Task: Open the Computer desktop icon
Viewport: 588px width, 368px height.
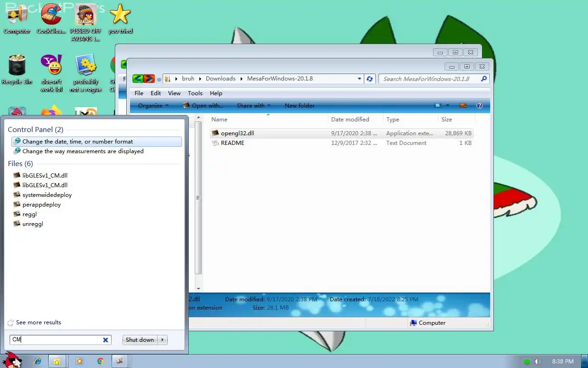Action: [x=17, y=18]
